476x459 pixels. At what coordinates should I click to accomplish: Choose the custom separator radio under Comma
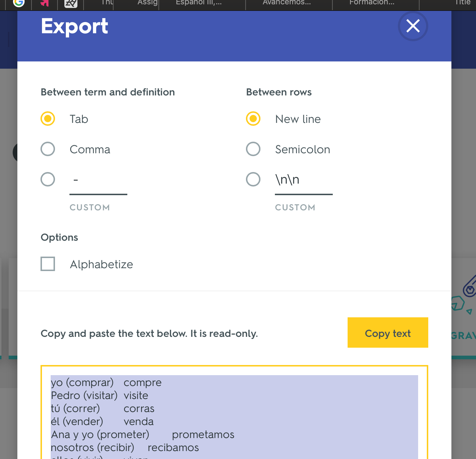[x=47, y=179]
